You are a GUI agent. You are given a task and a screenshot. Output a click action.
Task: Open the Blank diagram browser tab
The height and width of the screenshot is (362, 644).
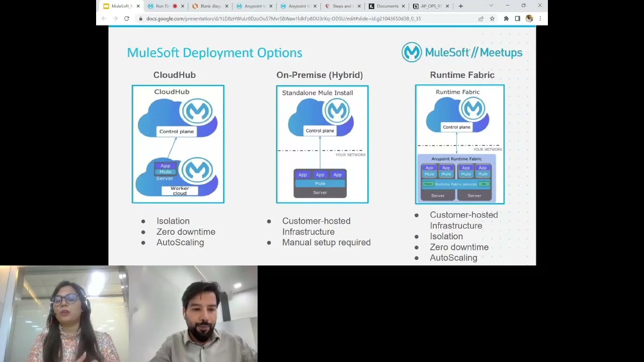(210, 6)
